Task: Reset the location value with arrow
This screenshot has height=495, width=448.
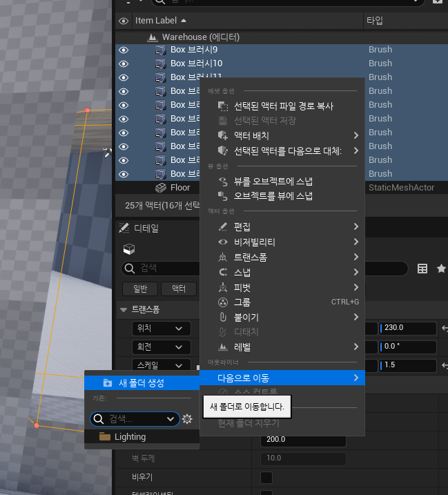Action: point(445,329)
